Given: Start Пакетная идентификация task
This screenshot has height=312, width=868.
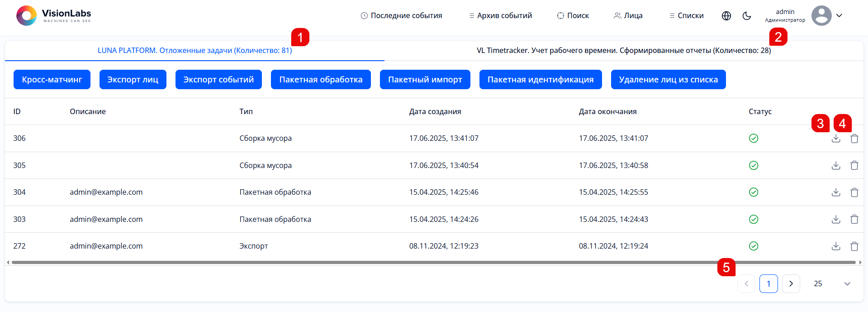Looking at the screenshot, I should click(x=540, y=80).
